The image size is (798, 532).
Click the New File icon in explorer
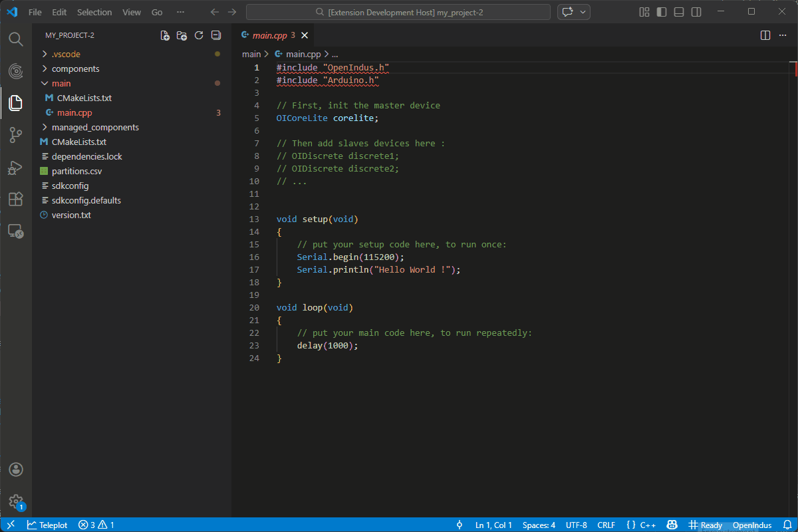pos(165,36)
